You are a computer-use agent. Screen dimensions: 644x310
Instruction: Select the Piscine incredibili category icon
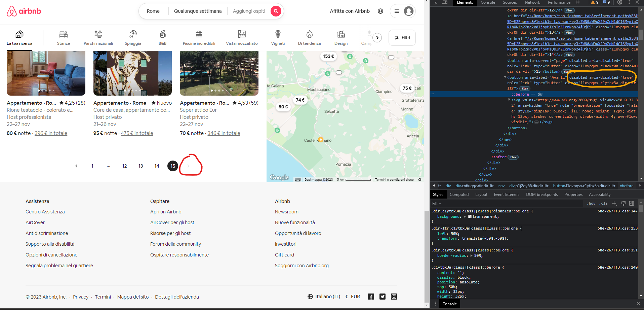pos(199,34)
